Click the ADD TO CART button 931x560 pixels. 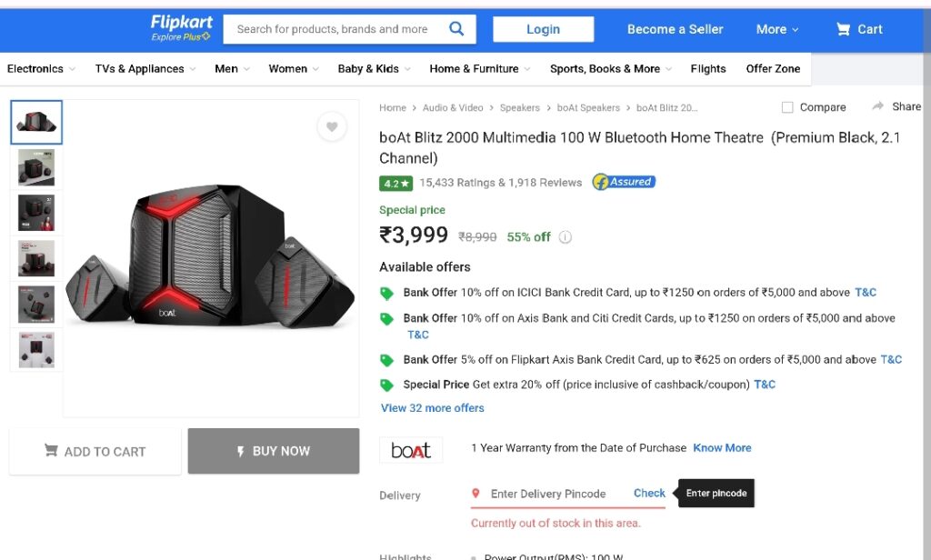tap(95, 451)
